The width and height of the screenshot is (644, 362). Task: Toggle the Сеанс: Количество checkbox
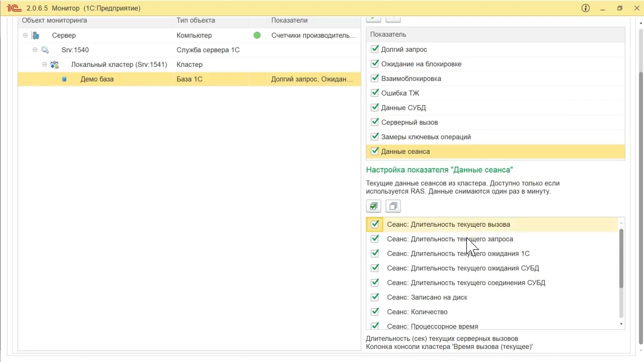tap(374, 312)
